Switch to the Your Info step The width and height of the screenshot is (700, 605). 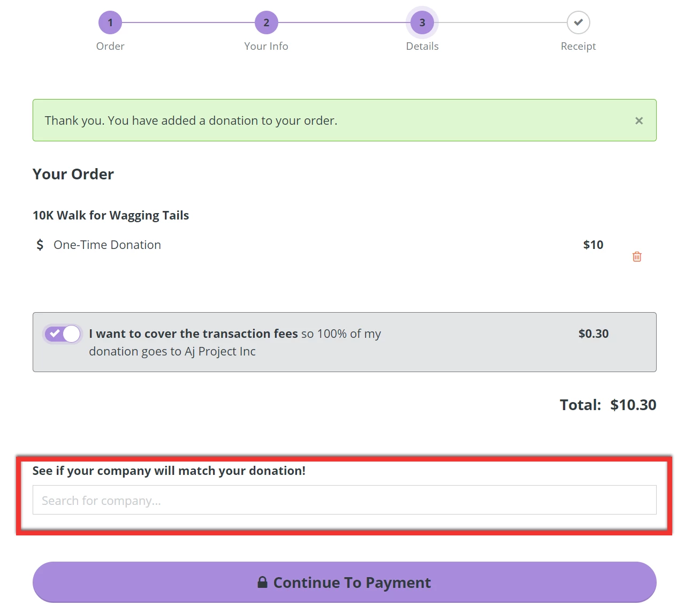coord(266,46)
